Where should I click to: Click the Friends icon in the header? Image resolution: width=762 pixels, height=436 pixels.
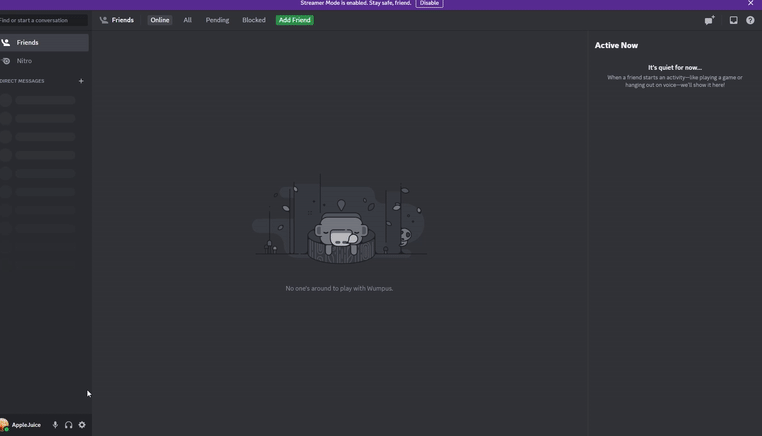[x=104, y=20]
